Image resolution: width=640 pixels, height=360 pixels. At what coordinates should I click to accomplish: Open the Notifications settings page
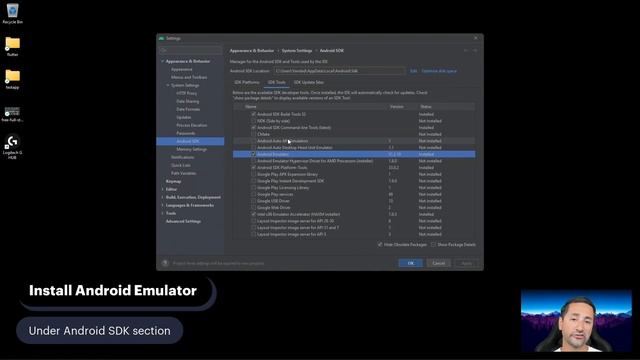click(x=182, y=157)
